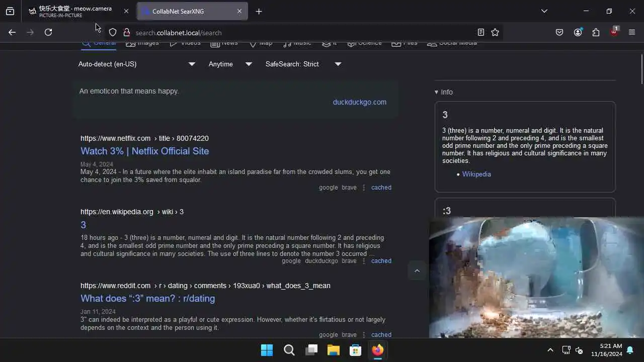Save page to Pocket
The image size is (644, 362).
pyautogui.click(x=559, y=32)
